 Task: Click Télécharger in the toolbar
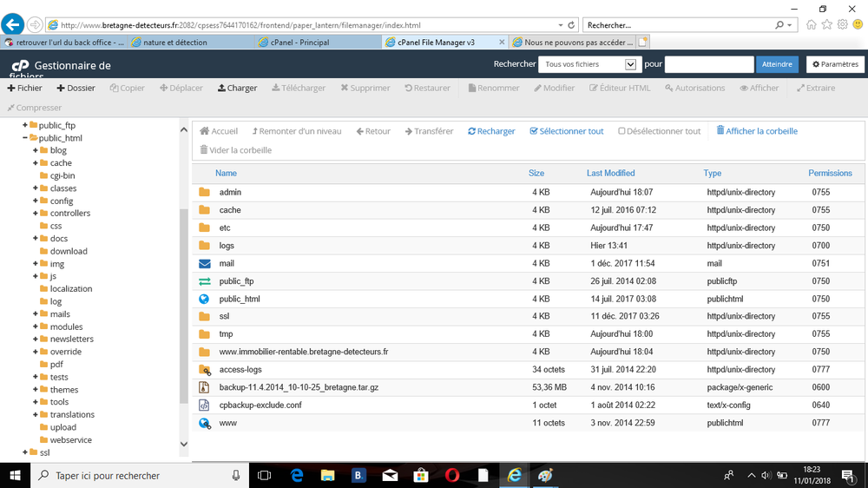(x=299, y=88)
